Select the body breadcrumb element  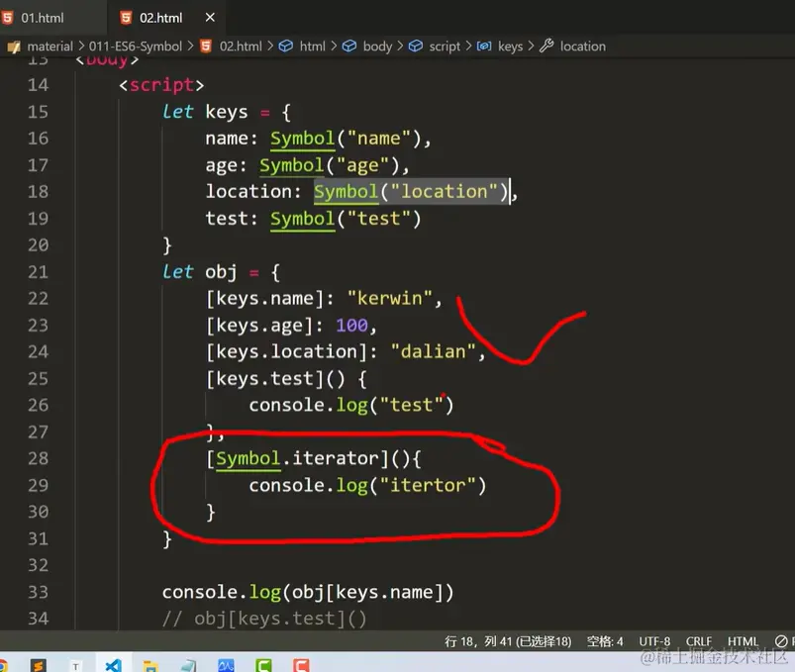[377, 47]
